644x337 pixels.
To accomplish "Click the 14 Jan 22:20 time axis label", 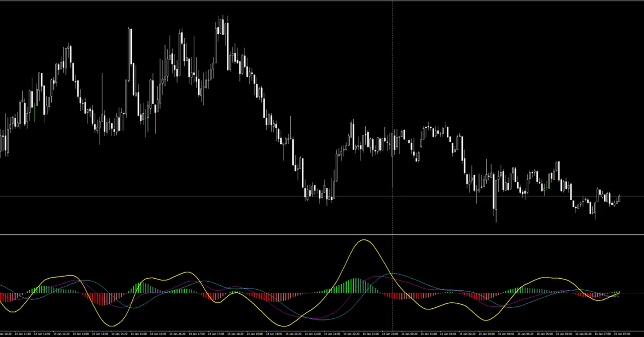I will coord(351,333).
